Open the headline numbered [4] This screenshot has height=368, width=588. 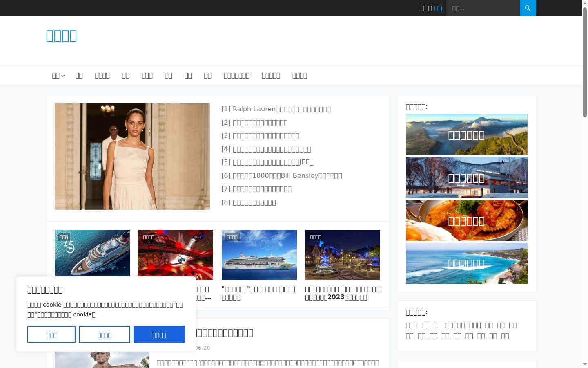(x=266, y=149)
